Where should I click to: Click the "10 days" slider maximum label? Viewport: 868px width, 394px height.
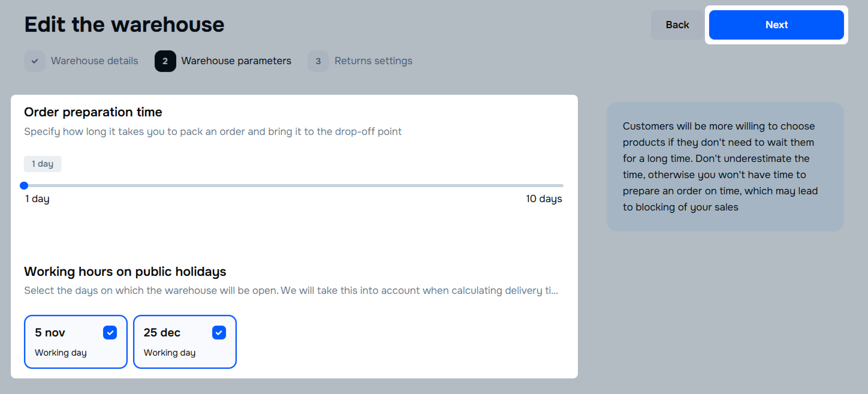(x=544, y=199)
